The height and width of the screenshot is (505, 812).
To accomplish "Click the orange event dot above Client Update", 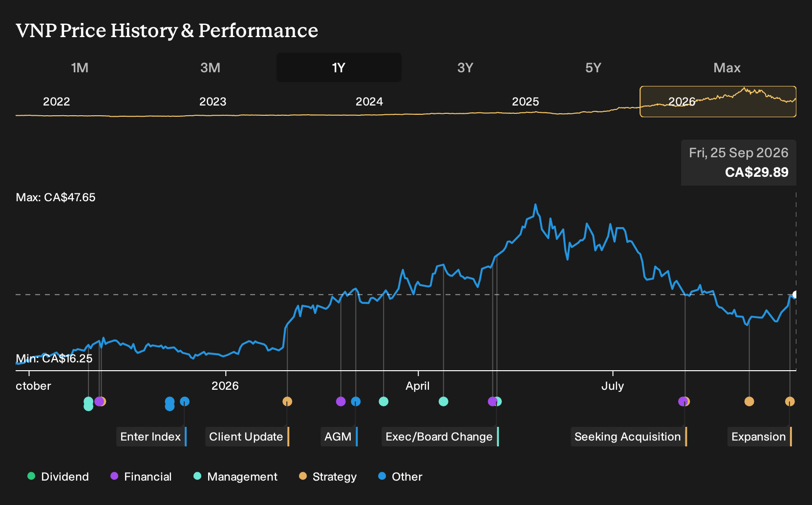I will pyautogui.click(x=287, y=401).
